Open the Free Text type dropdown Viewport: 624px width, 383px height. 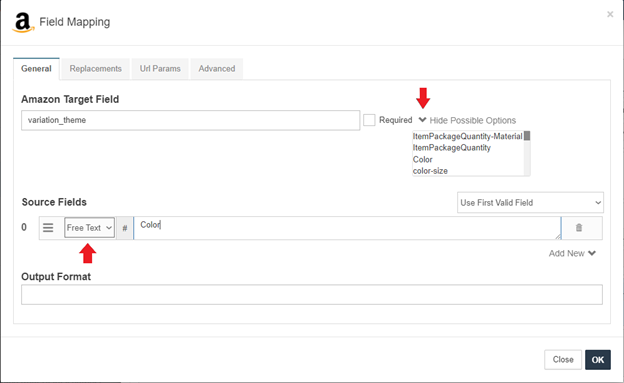90,228
